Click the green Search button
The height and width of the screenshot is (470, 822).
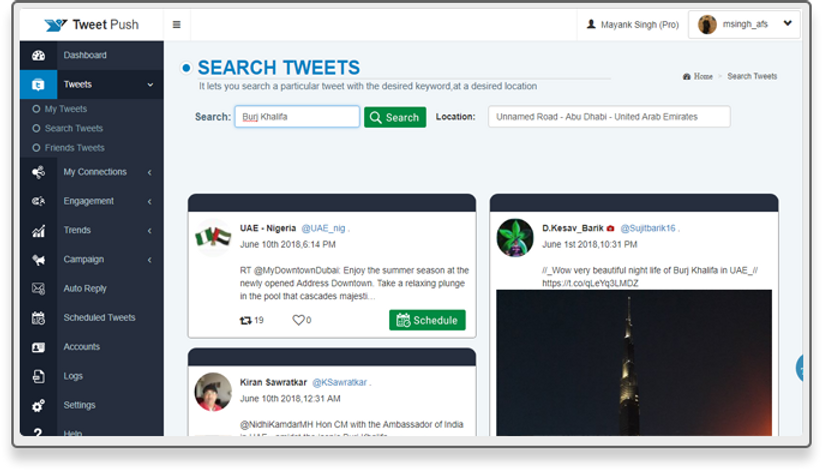click(395, 117)
